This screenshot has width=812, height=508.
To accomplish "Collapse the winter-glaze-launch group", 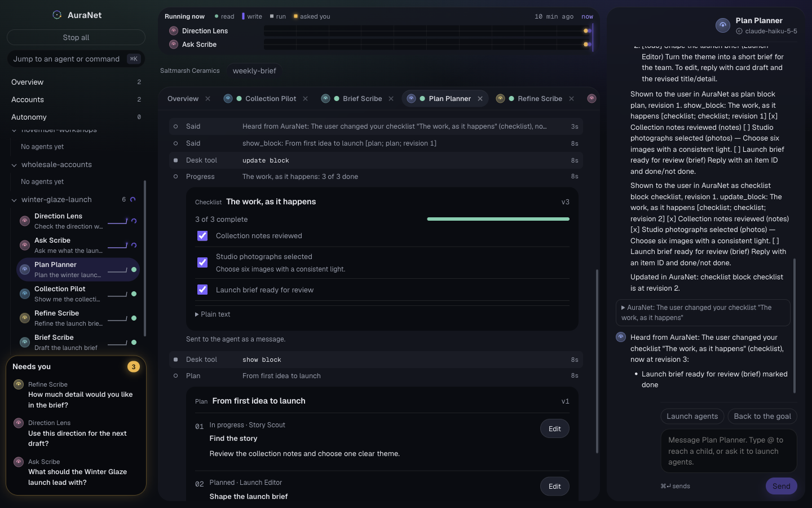I will tap(14, 200).
